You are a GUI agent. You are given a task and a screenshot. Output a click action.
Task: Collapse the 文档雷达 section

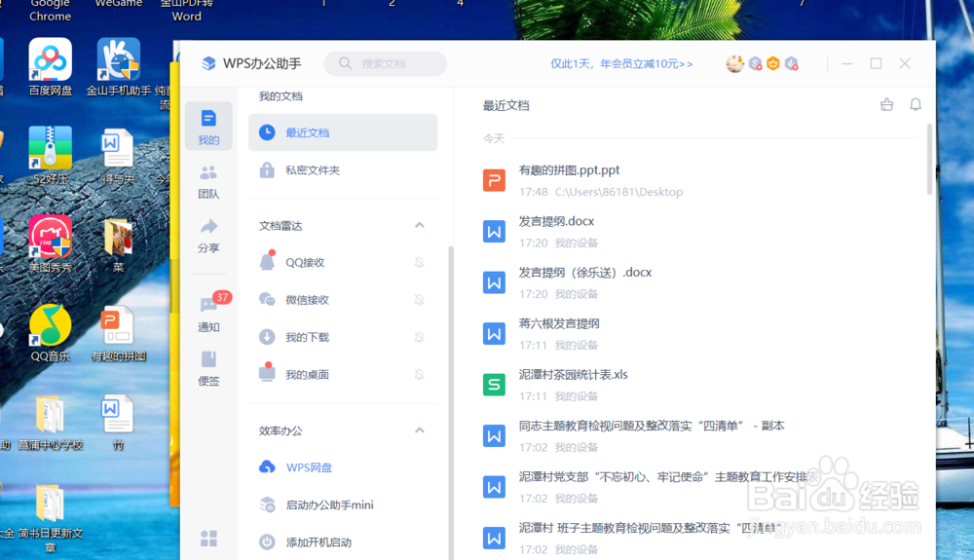(419, 225)
